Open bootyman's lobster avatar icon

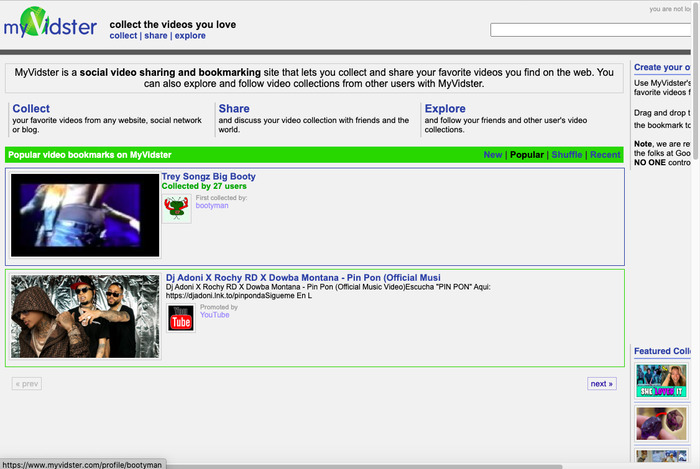[x=176, y=208]
